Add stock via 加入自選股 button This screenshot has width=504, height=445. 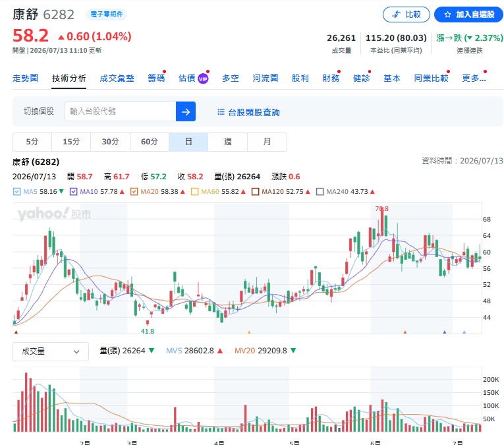coord(468,15)
